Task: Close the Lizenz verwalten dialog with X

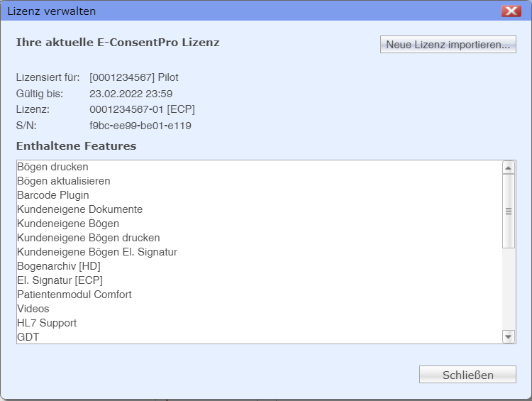Action: [511, 11]
